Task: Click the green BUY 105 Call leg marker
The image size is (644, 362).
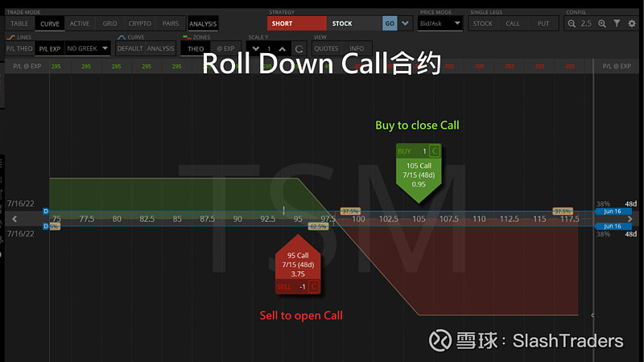Action: click(x=419, y=173)
